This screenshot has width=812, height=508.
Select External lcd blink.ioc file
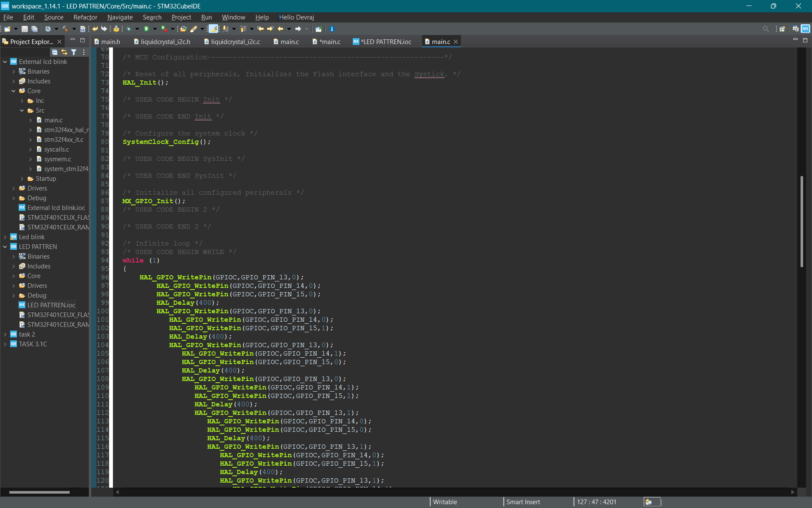pos(52,208)
